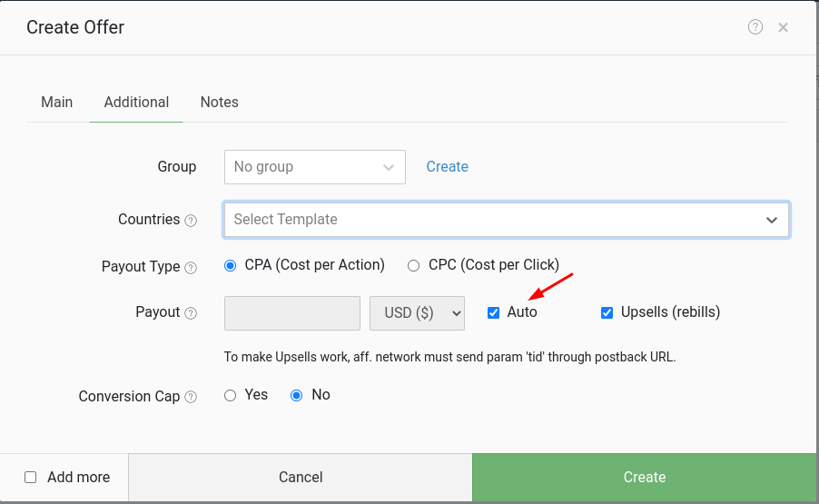Image resolution: width=819 pixels, height=504 pixels.
Task: Click help icon beside Payout label
Action: [x=191, y=313]
